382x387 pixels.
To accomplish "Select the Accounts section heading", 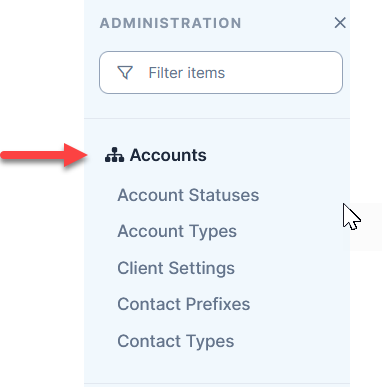I will pos(168,155).
